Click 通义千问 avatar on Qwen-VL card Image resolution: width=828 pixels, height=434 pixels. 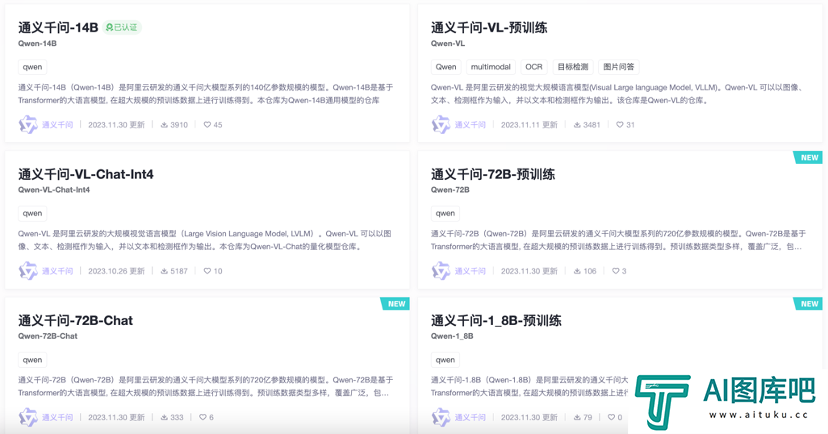pos(441,125)
